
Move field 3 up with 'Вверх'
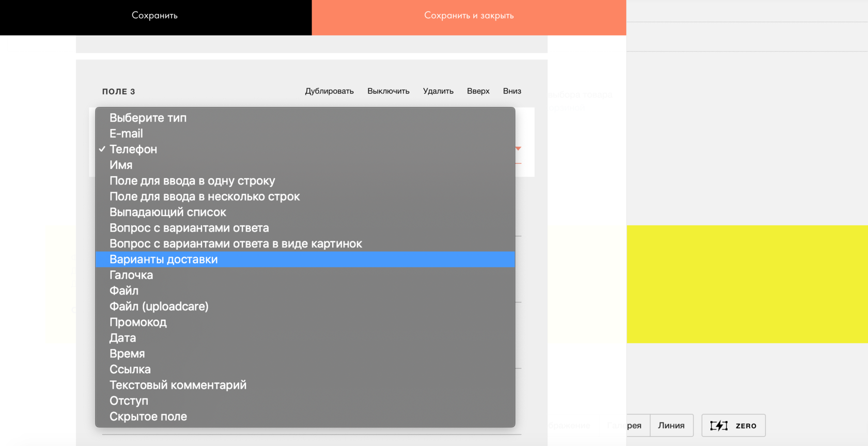(478, 91)
